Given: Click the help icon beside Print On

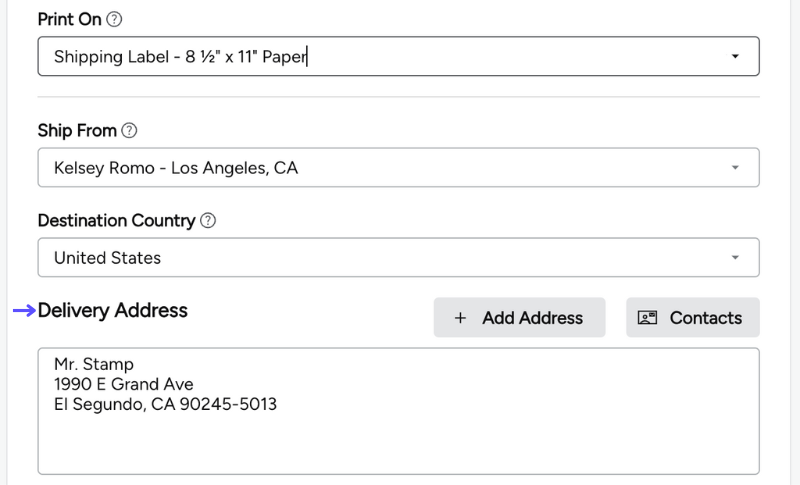Looking at the screenshot, I should point(114,19).
